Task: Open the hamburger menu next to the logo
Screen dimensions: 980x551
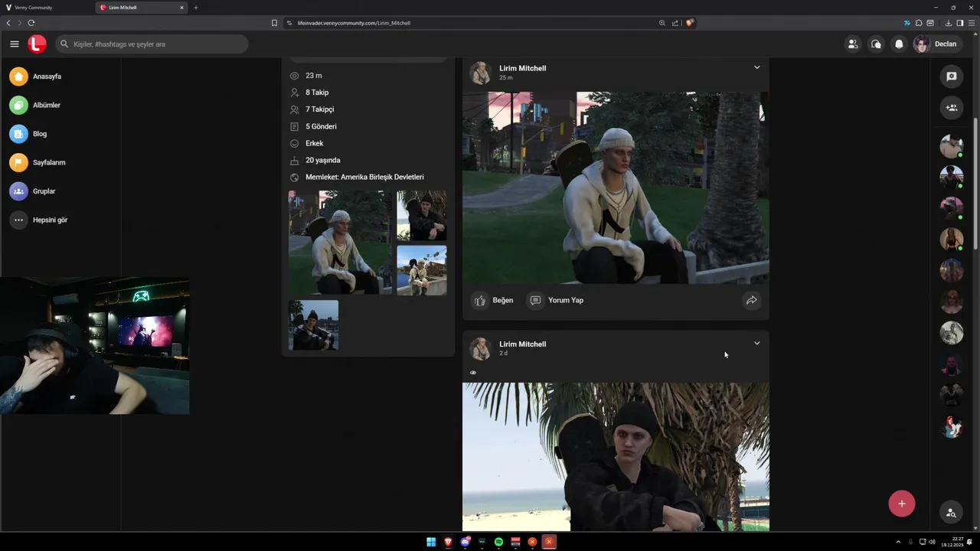Action: 14,44
